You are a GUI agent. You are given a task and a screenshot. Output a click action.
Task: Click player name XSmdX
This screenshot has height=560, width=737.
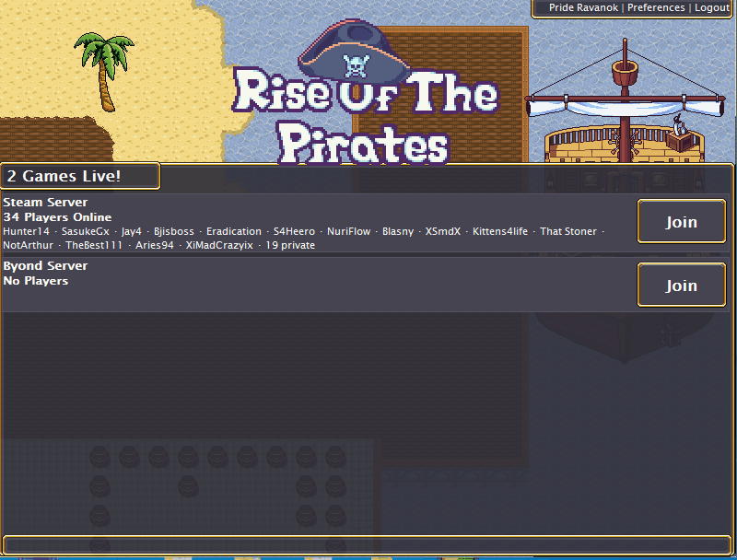coord(443,231)
